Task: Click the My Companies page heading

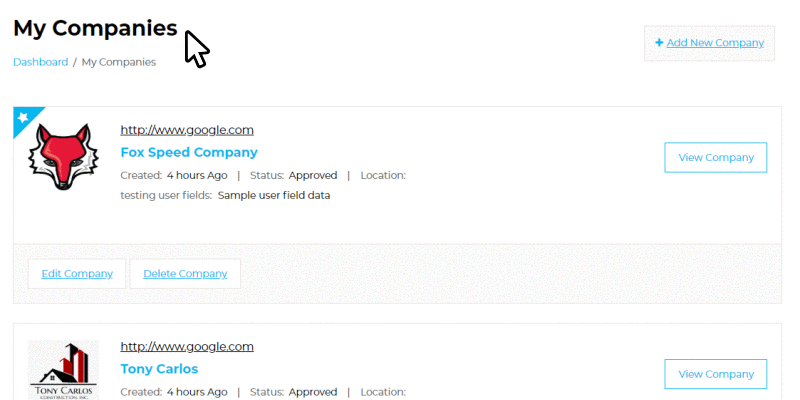Action: click(x=95, y=28)
